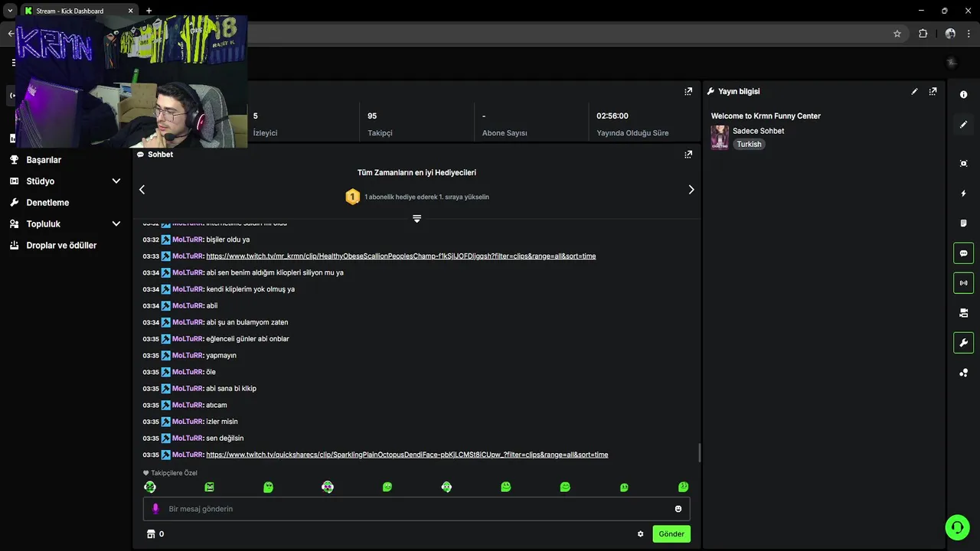Show previous gift leaderboard with left arrow
Screen dimensions: 980x551
point(142,190)
